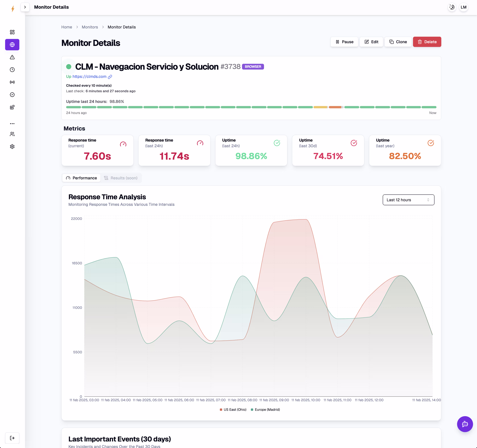Open the chatbot assistant floating button
Viewport: 477px width, 448px height.
tap(464, 424)
